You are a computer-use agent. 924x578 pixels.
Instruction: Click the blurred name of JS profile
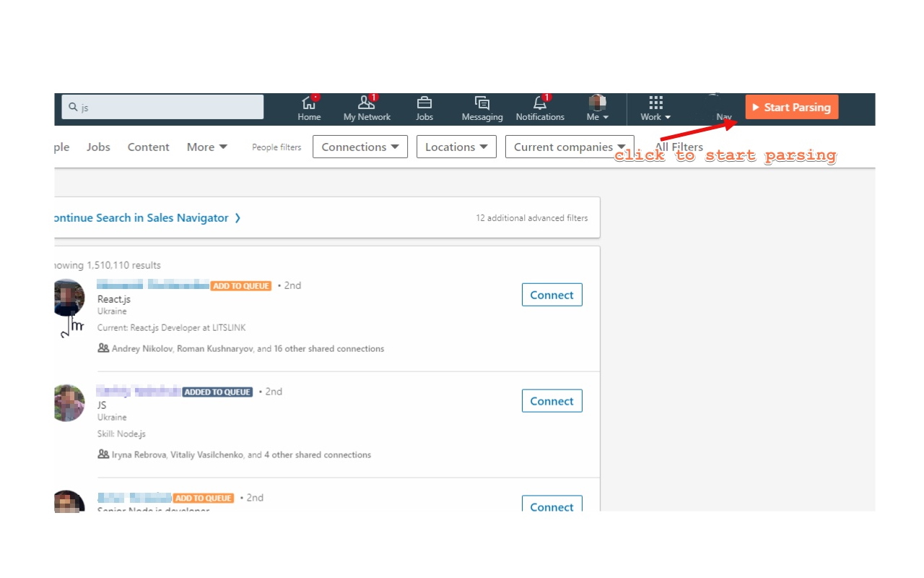coord(139,392)
